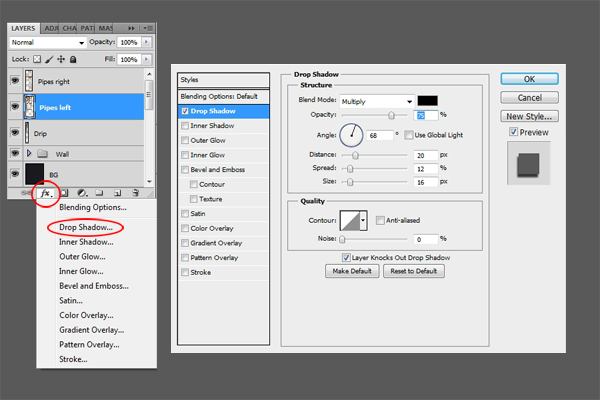Click the new group folder icon
The height and width of the screenshot is (400, 600).
coord(100,191)
